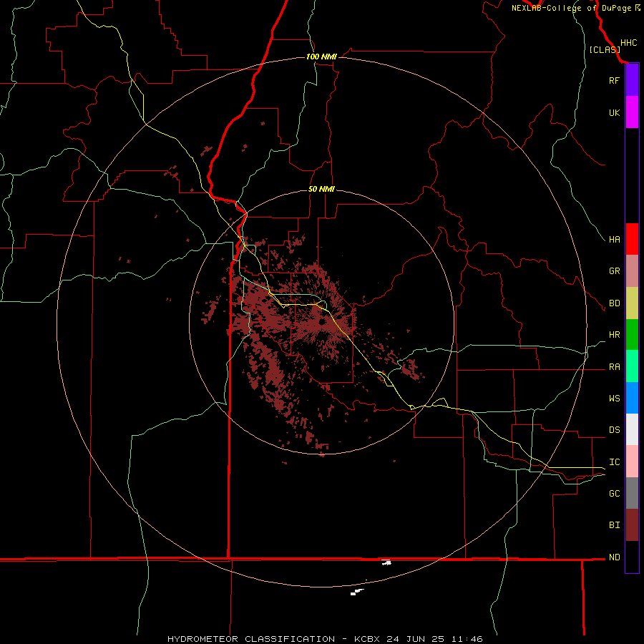This screenshot has height=644, width=644.
Task: Click the [CLAS] units label
Action: [x=605, y=49]
